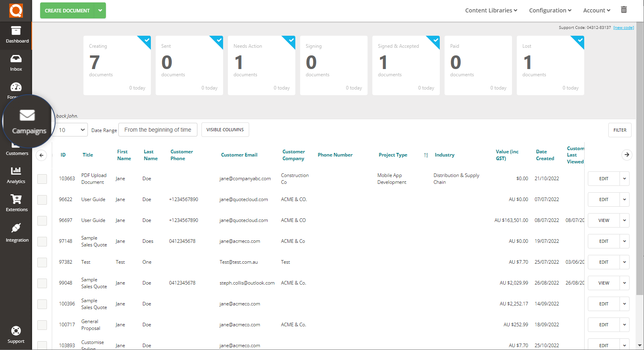Open the Extensions cart icon

[x=16, y=203]
